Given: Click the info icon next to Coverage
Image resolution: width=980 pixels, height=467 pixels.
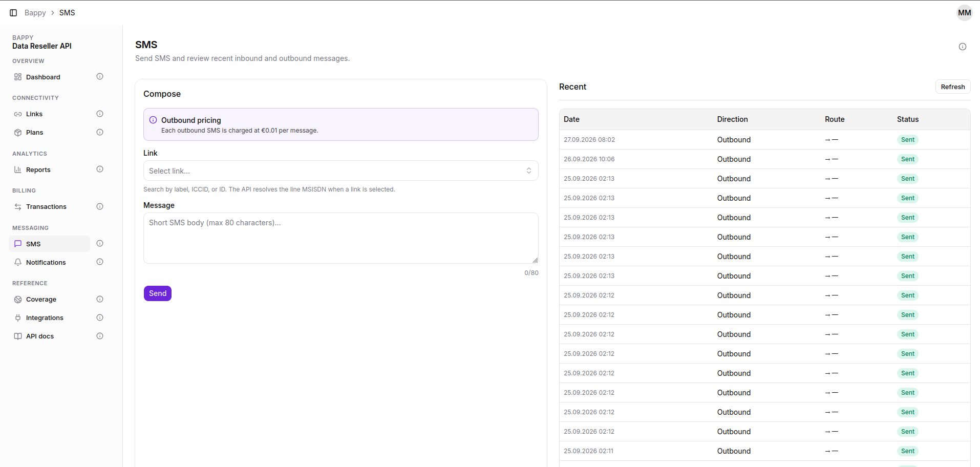Looking at the screenshot, I should pos(100,299).
